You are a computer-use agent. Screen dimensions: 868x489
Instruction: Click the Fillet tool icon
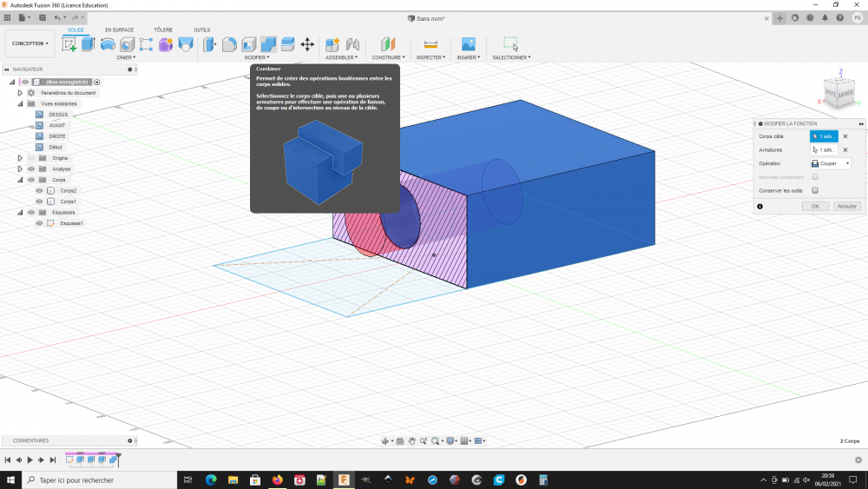pyautogui.click(x=230, y=44)
